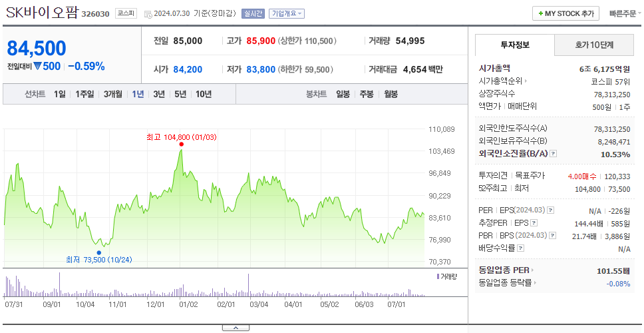Click the 시가 value 84,200

pyautogui.click(x=188, y=70)
